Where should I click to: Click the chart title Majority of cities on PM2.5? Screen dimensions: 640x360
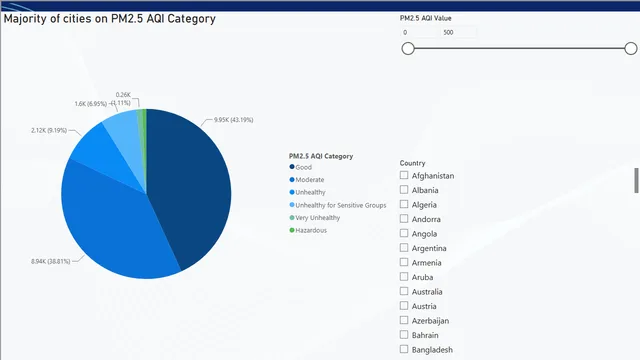click(x=109, y=19)
